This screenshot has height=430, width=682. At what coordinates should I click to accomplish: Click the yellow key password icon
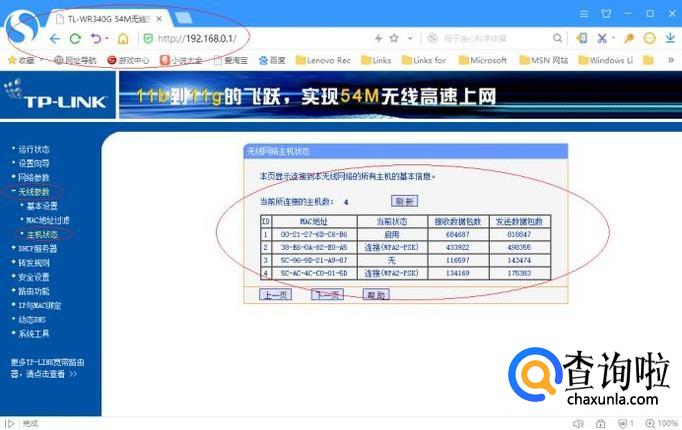(629, 38)
